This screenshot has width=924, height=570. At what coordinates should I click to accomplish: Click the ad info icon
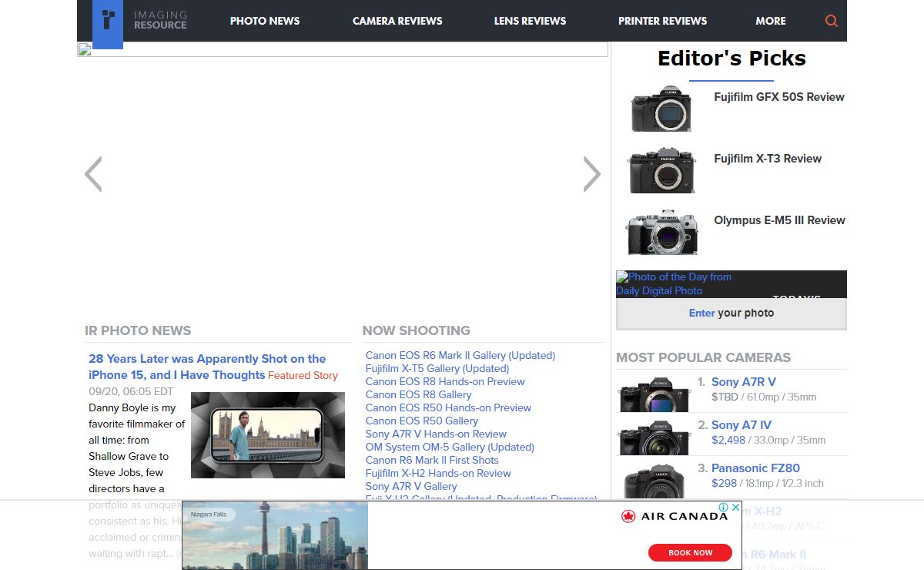(724, 508)
